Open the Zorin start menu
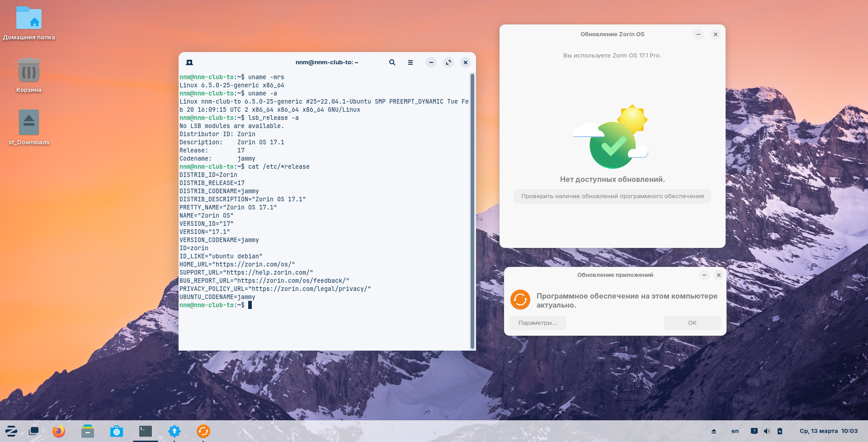Viewport: 868px width, 442px height. 11,431
